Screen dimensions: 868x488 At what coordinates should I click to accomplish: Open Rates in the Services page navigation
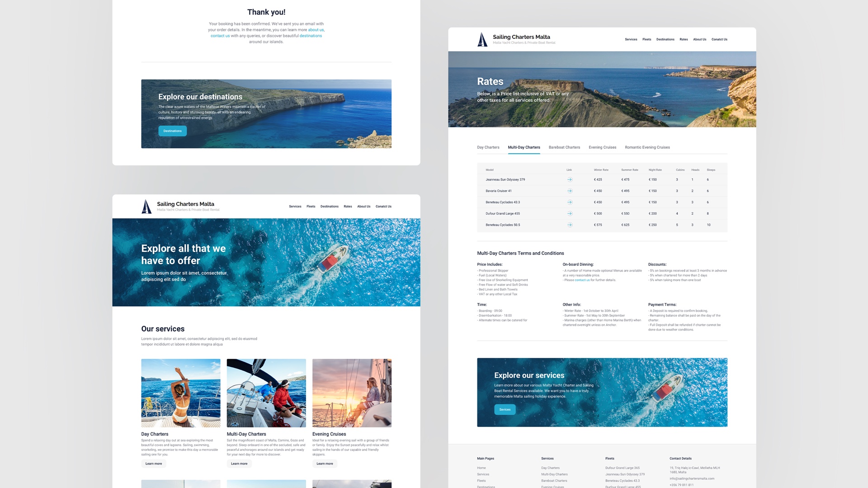point(348,206)
